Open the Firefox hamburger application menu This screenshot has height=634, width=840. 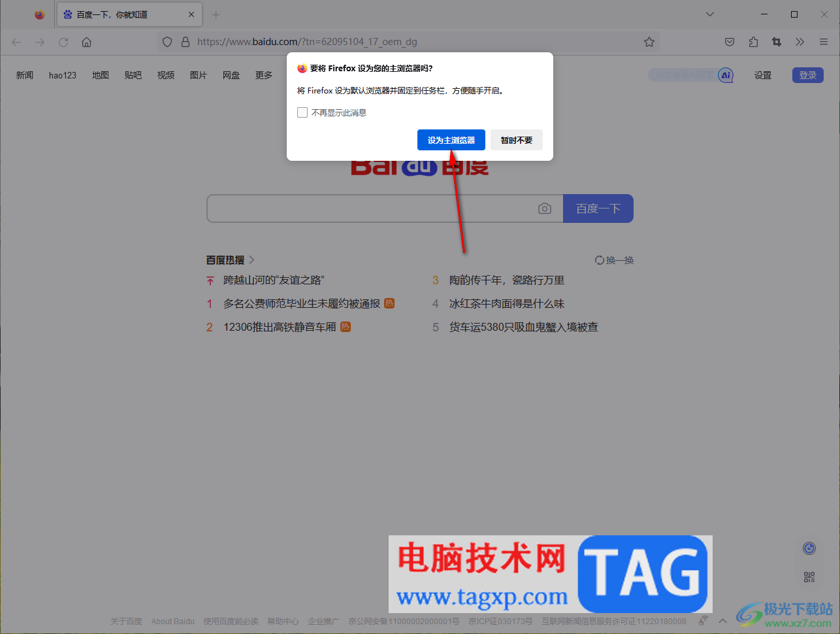coord(823,41)
